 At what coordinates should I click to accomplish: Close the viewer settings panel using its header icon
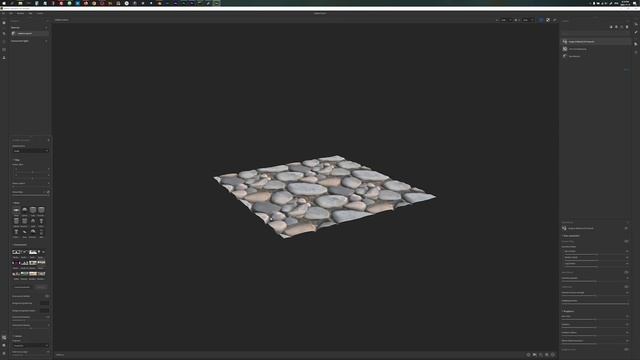point(49,140)
